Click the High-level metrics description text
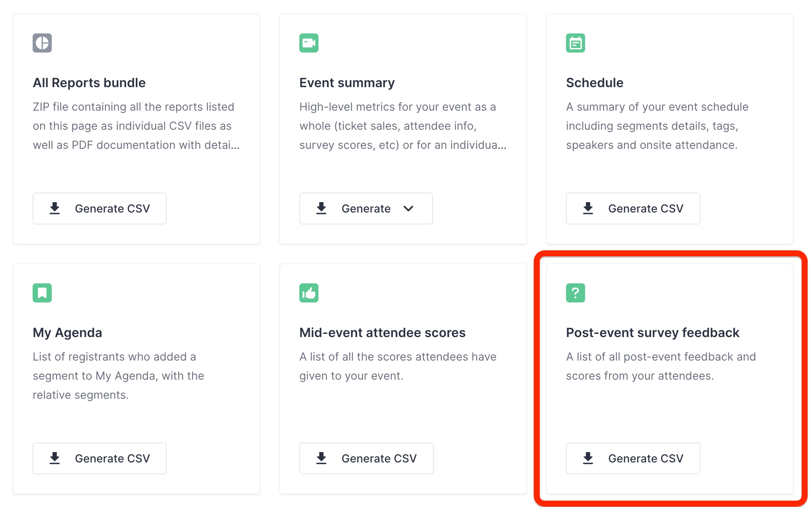812x507 pixels. (403, 126)
